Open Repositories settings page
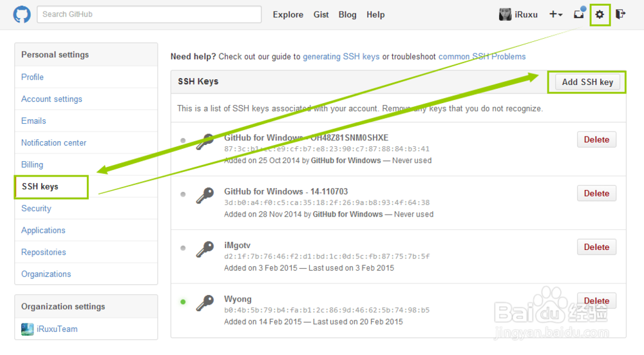 [44, 253]
